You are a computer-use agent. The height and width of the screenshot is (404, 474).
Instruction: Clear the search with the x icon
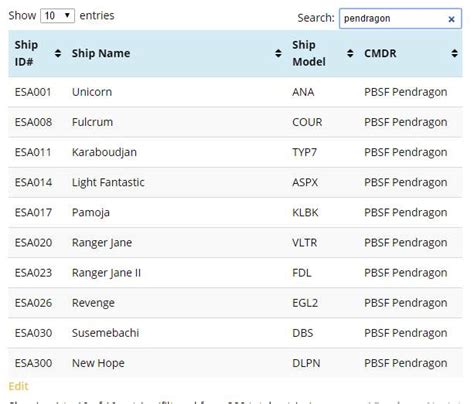click(x=451, y=19)
